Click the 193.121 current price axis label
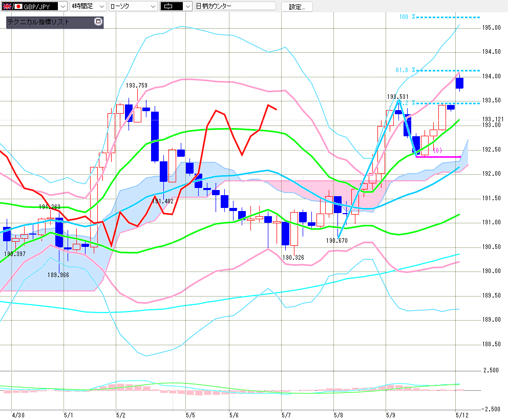 pos(492,119)
